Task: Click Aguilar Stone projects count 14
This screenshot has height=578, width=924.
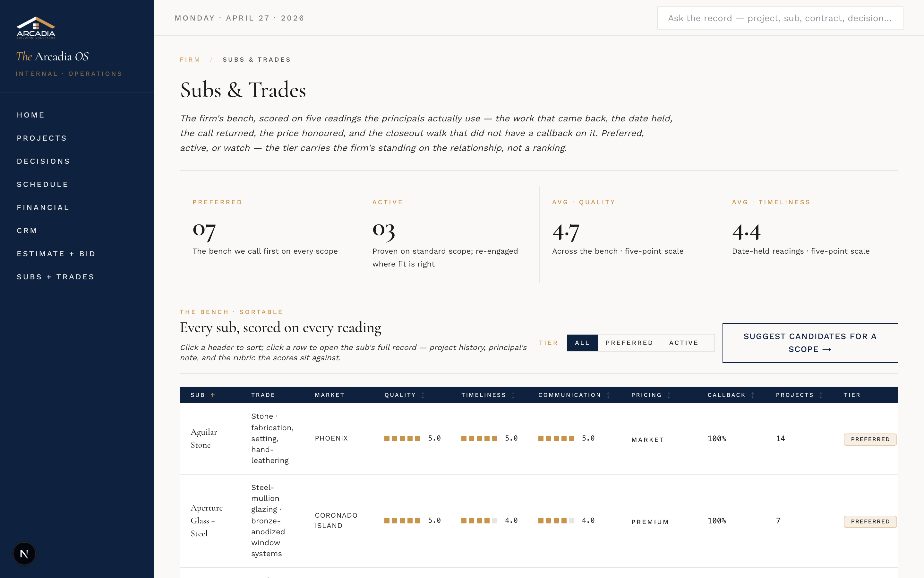Action: click(781, 438)
